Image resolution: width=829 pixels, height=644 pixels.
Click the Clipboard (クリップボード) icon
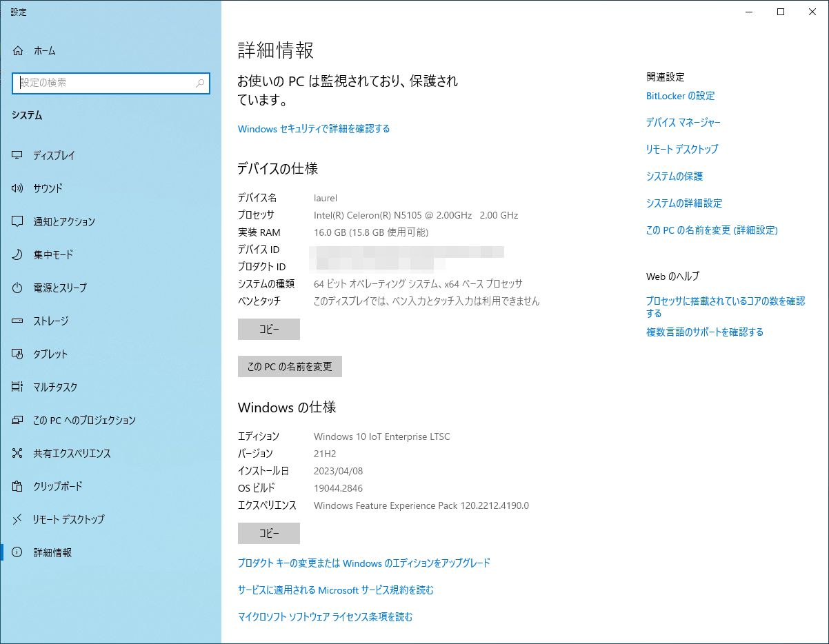(x=18, y=487)
